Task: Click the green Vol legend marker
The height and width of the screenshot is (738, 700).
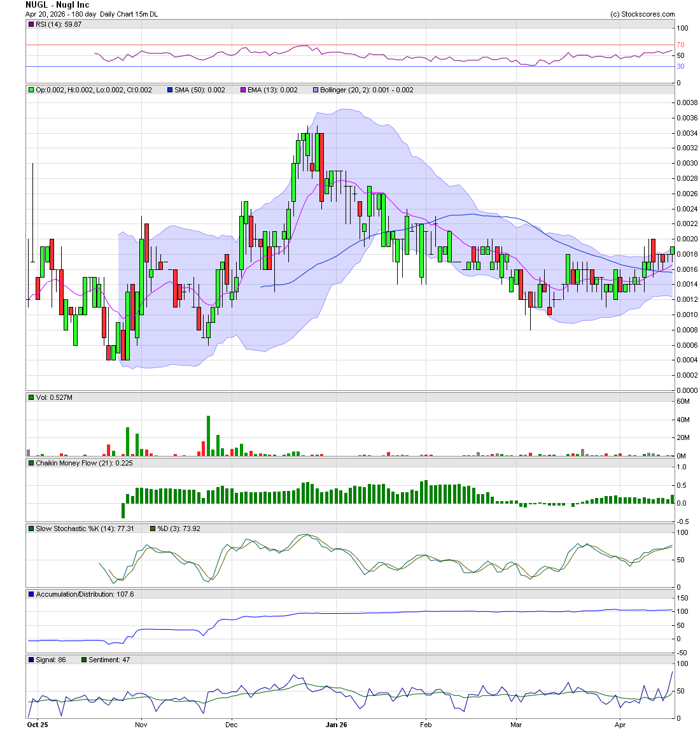Action: (x=30, y=397)
